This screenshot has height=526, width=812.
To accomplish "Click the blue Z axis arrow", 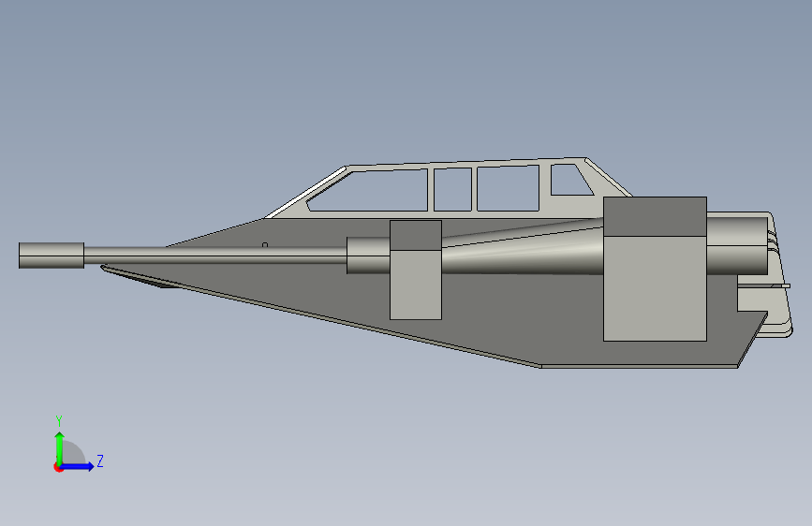I will (x=78, y=466).
